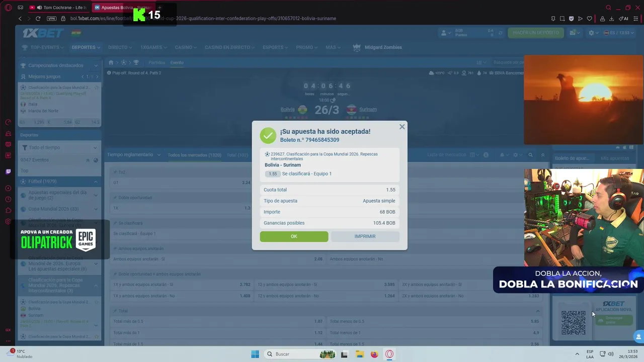
Task: Open Firefox from the taskbar
Action: point(374,354)
